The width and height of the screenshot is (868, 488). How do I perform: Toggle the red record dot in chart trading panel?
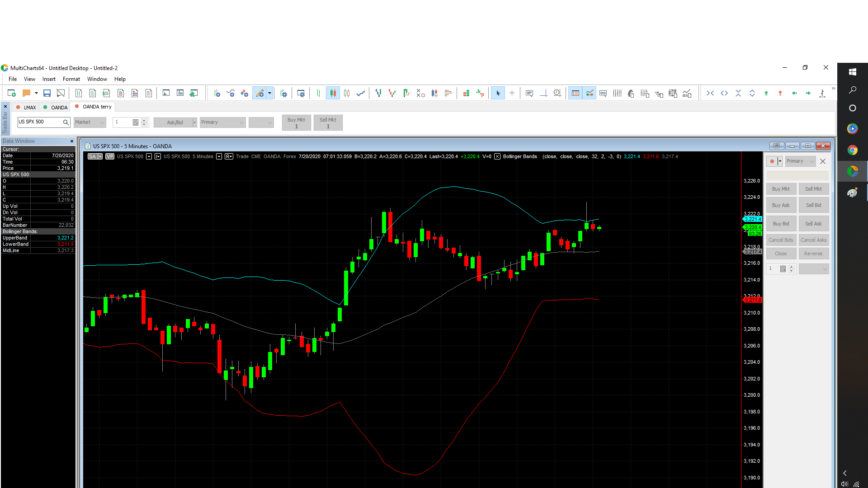pyautogui.click(x=772, y=161)
